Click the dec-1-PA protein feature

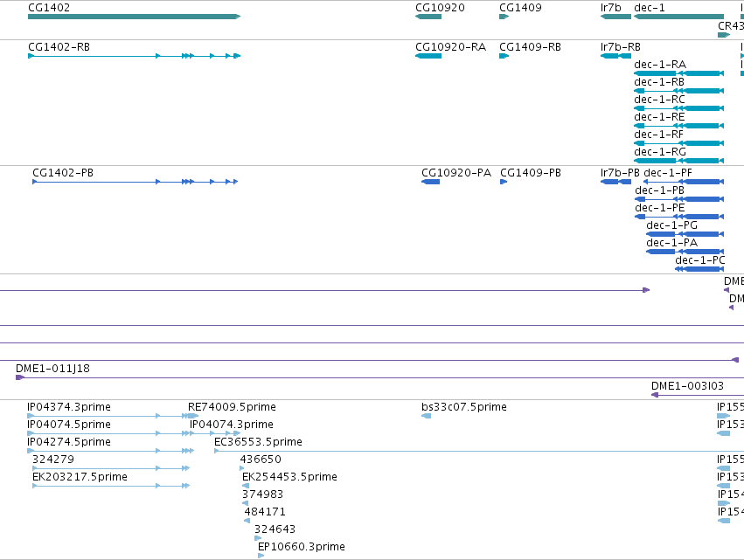tap(685, 252)
